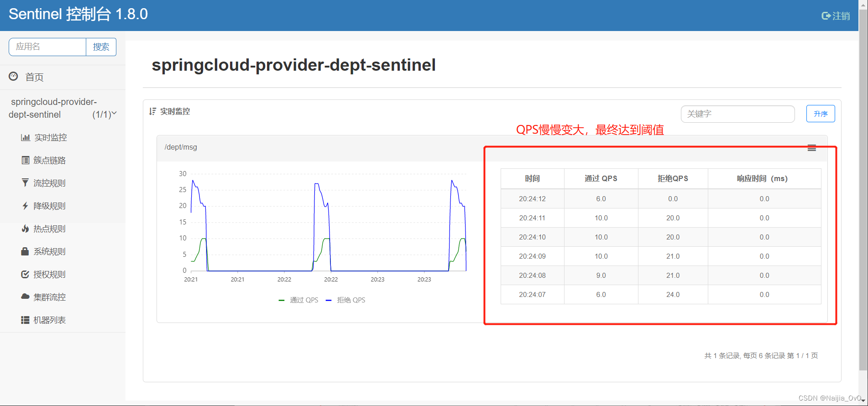Focus the 关键字 filter input

click(x=737, y=114)
